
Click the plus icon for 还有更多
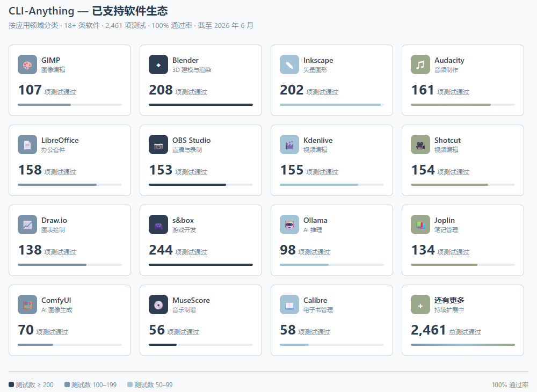click(420, 304)
